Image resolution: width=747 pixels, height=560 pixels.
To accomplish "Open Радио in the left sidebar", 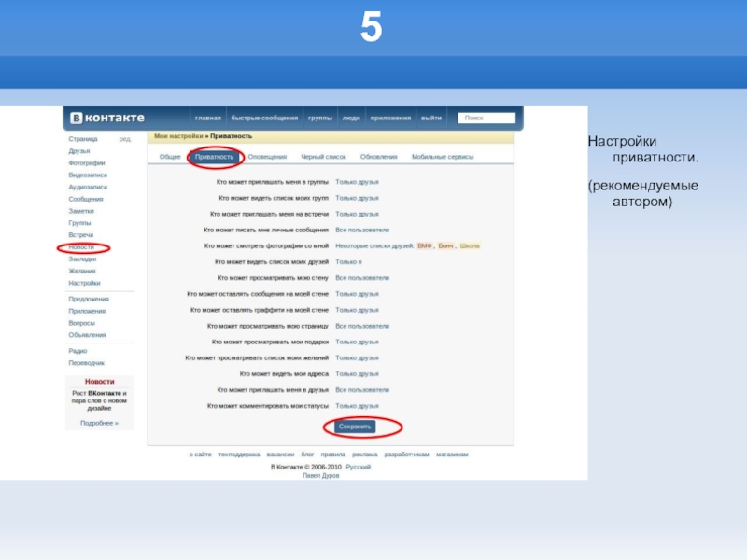I will click(x=78, y=351).
